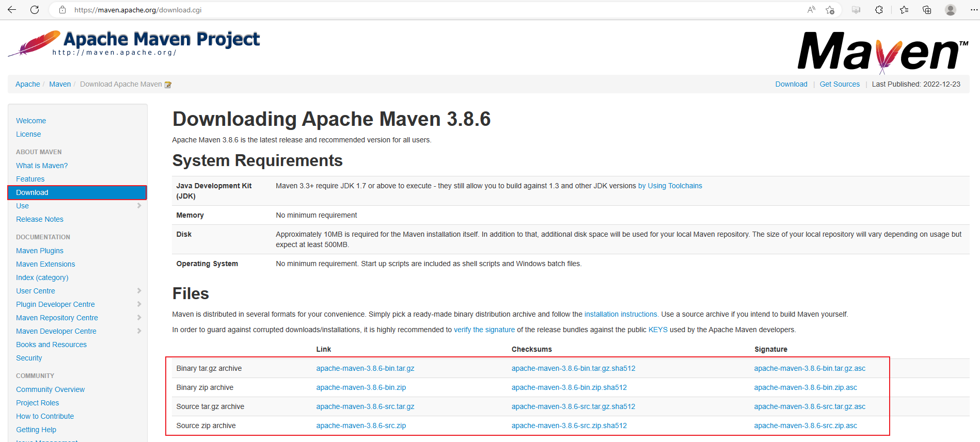This screenshot has height=442, width=980.
Task: Download apache-maven-3.8.6-src.tar.gz
Action: coord(365,406)
